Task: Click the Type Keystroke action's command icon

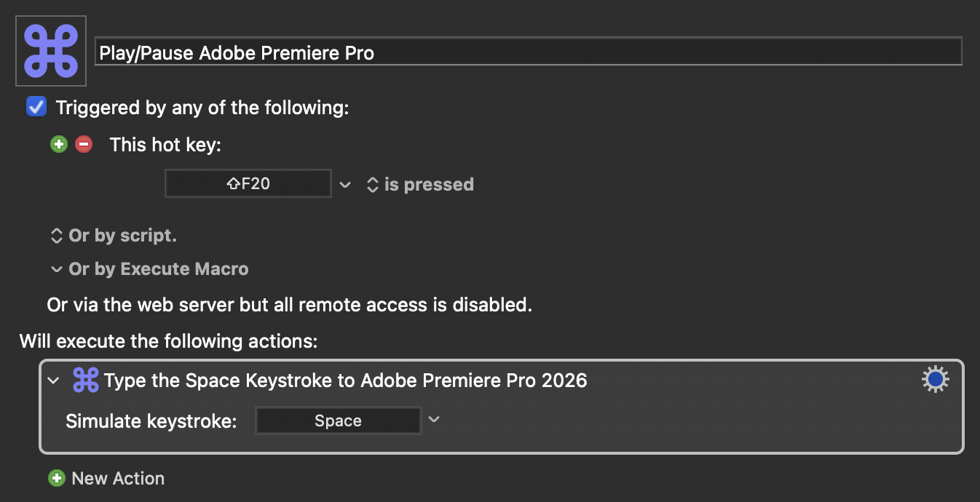Action: 86,380
